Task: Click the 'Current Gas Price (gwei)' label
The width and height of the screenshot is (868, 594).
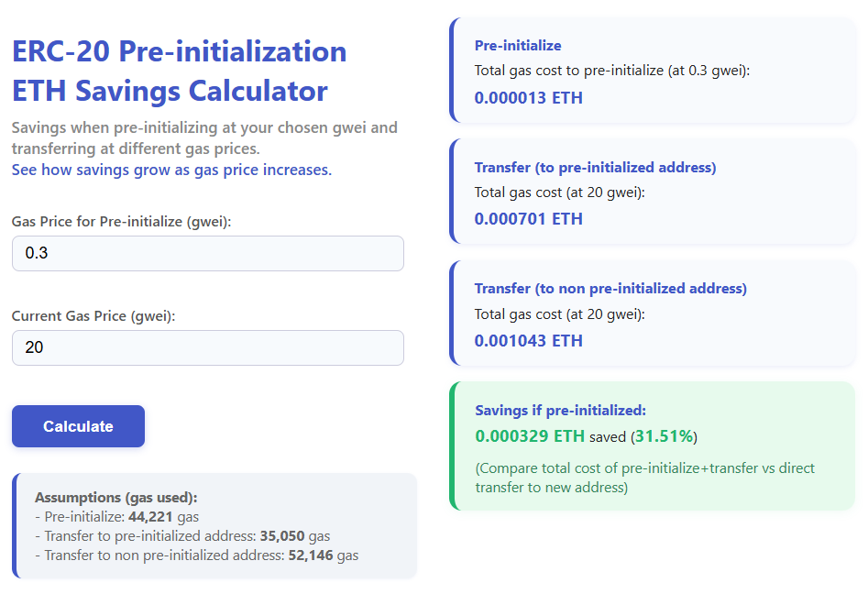Action: (x=93, y=315)
